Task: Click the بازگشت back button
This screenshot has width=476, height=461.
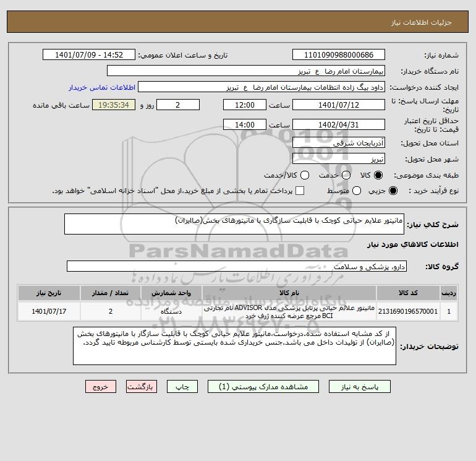Action: 142,387
